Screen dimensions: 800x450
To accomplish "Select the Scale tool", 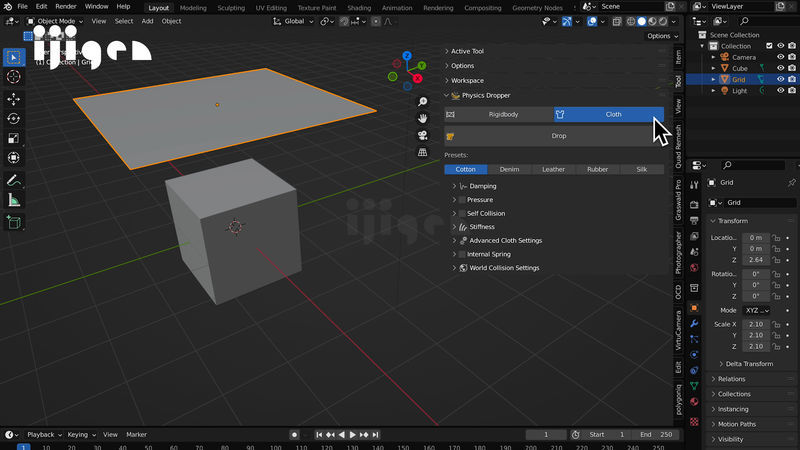I will [x=14, y=138].
